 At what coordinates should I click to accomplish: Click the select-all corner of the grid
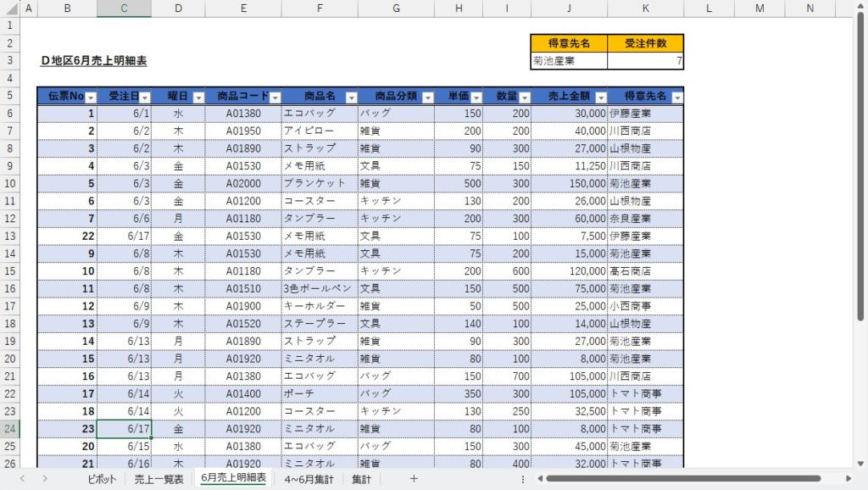coord(8,8)
